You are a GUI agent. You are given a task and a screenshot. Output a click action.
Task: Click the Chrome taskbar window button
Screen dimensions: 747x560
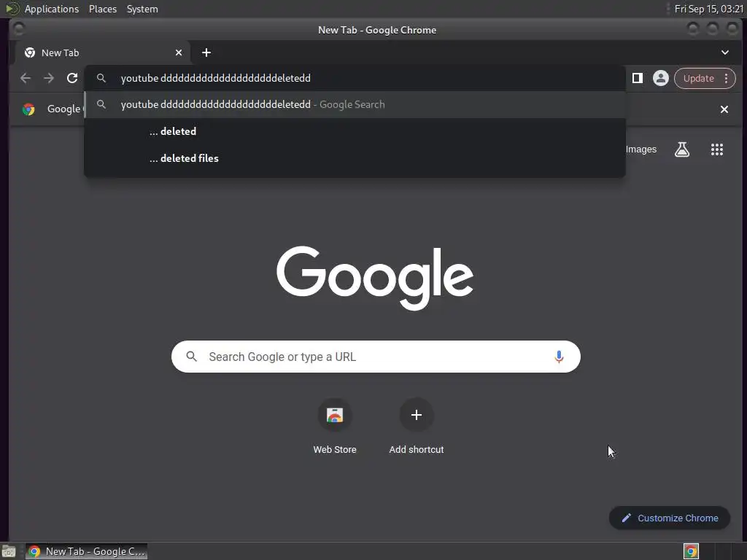[x=86, y=551]
